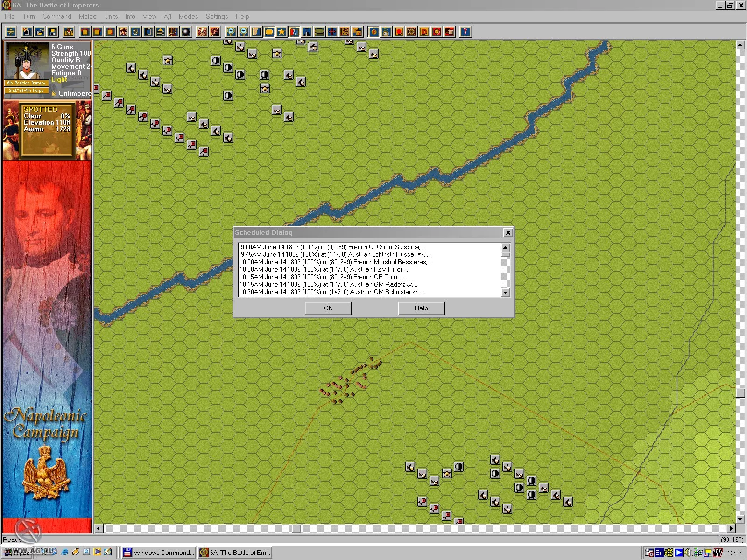The image size is (747, 560).
Task: Click the map's horizontal scrollbar thumb
Action: point(296,529)
